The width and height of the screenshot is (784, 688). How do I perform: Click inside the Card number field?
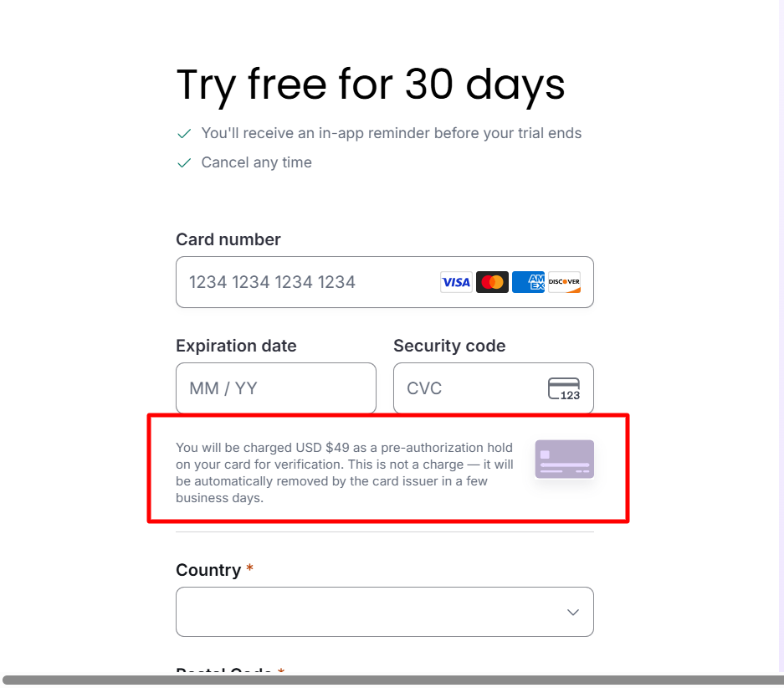[293, 282]
